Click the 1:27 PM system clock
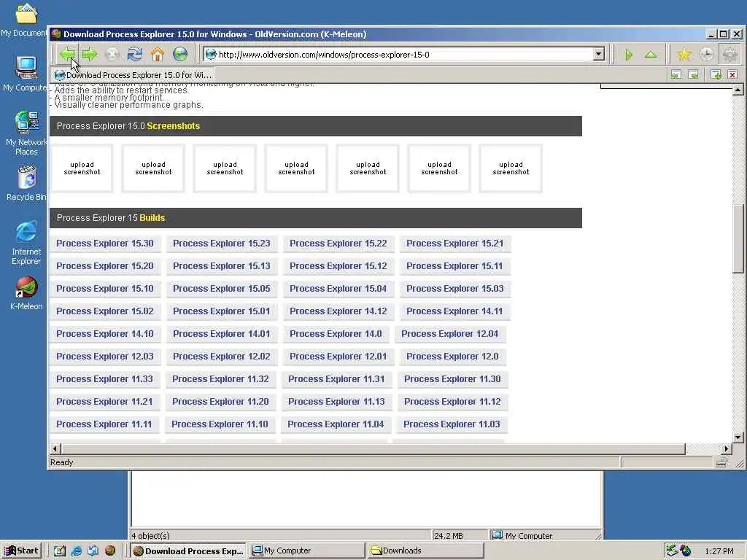Viewport: 747px width, 560px height. pyautogui.click(x=719, y=551)
